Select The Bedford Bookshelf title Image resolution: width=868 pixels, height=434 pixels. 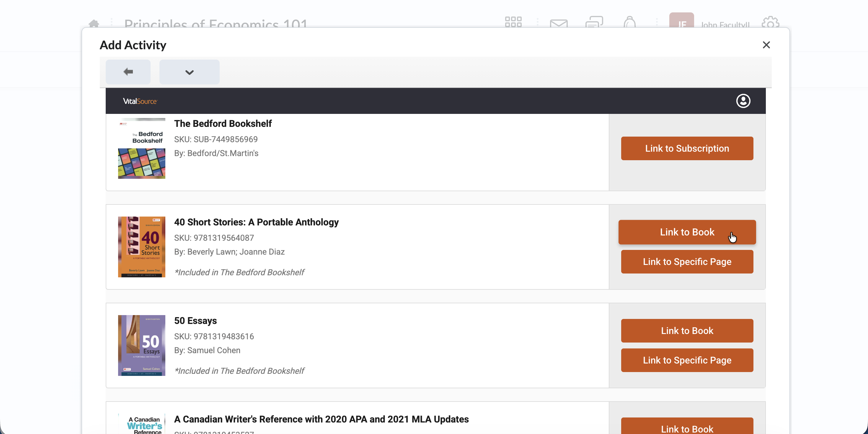coord(223,124)
